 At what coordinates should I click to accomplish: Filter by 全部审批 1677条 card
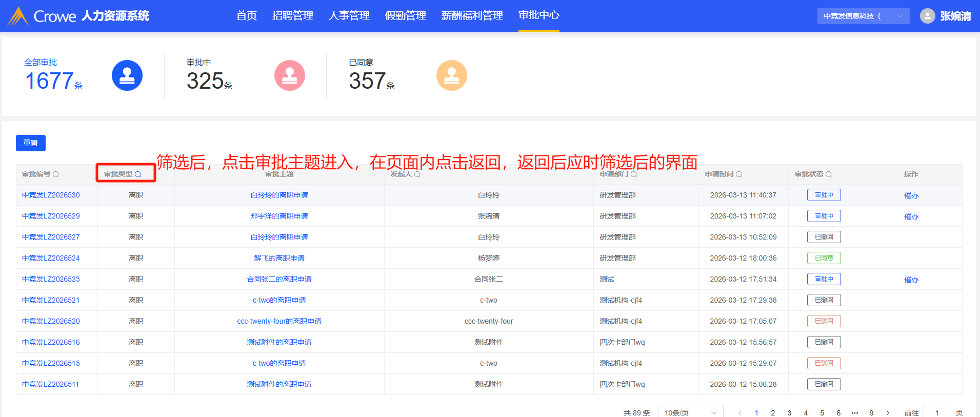[84, 76]
